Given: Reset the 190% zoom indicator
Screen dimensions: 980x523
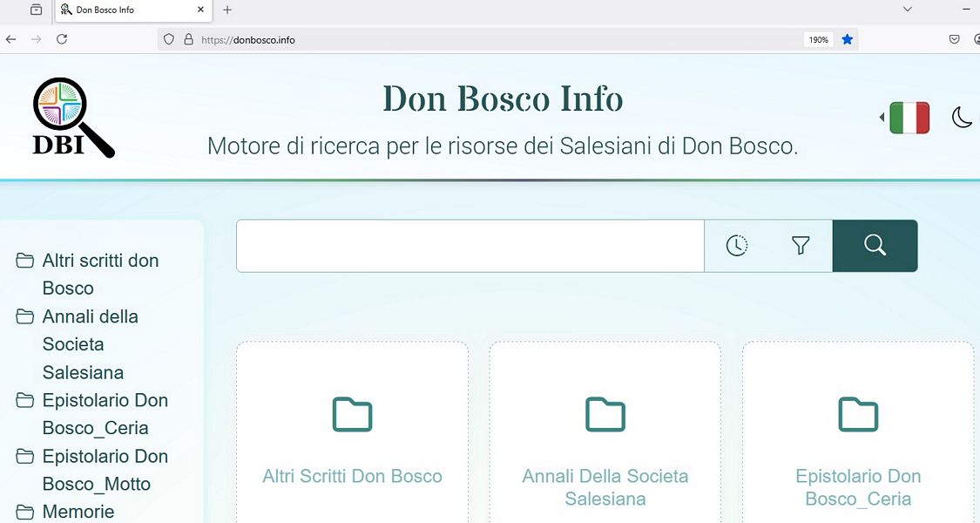Looking at the screenshot, I should tap(818, 39).
